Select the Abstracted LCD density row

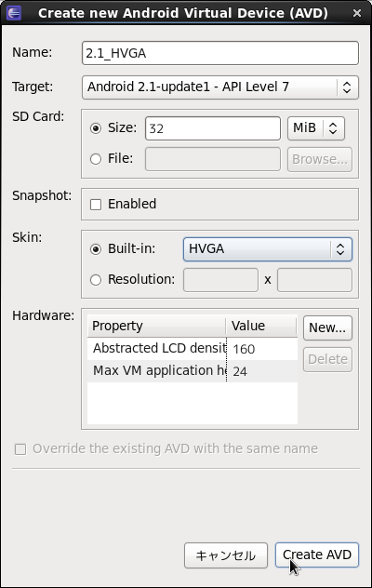[193, 348]
